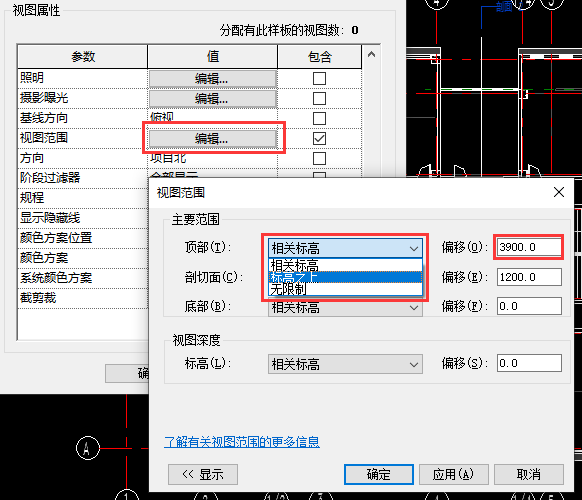The image size is (582, 500).
Task: Toggle include checkbox for 摄影曝光
Action: pyautogui.click(x=319, y=99)
